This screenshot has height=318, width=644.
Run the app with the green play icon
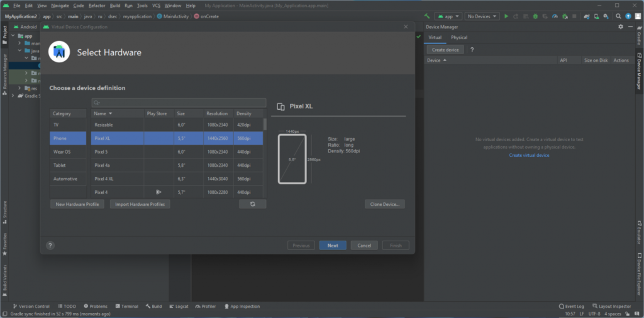(x=506, y=16)
